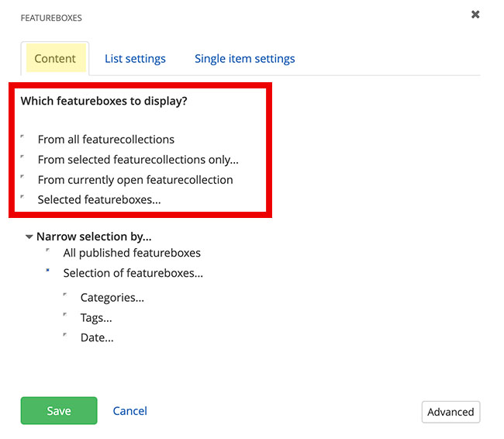Click the green Save button
The image size is (504, 439).
59,411
